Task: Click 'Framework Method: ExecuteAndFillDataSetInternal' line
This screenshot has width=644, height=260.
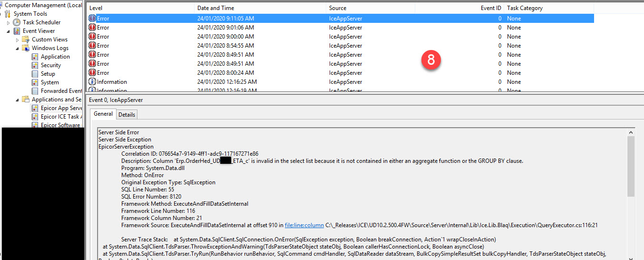Action: (x=185, y=204)
